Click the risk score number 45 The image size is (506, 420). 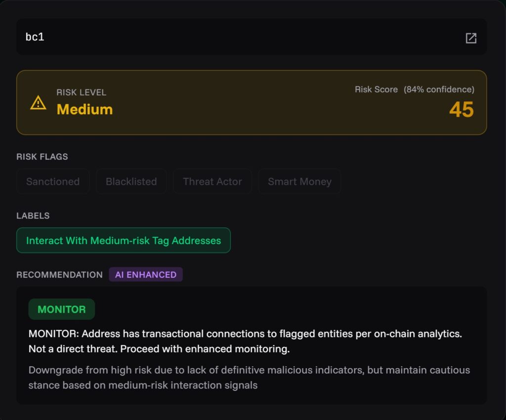461,110
